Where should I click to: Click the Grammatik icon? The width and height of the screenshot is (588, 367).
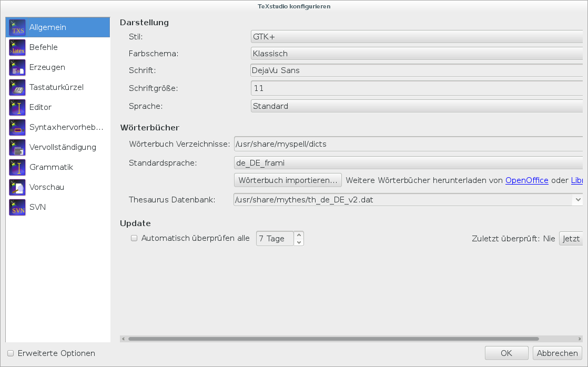(x=17, y=167)
